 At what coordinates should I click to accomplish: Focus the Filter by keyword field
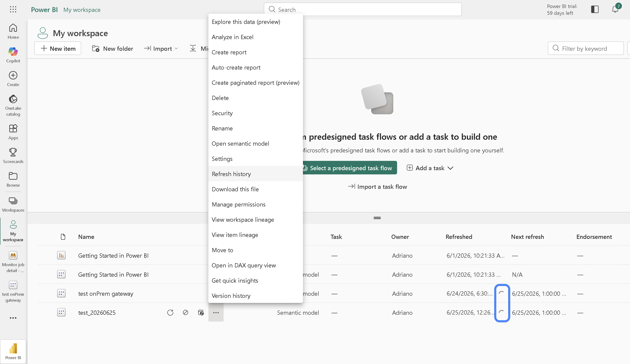coord(586,48)
